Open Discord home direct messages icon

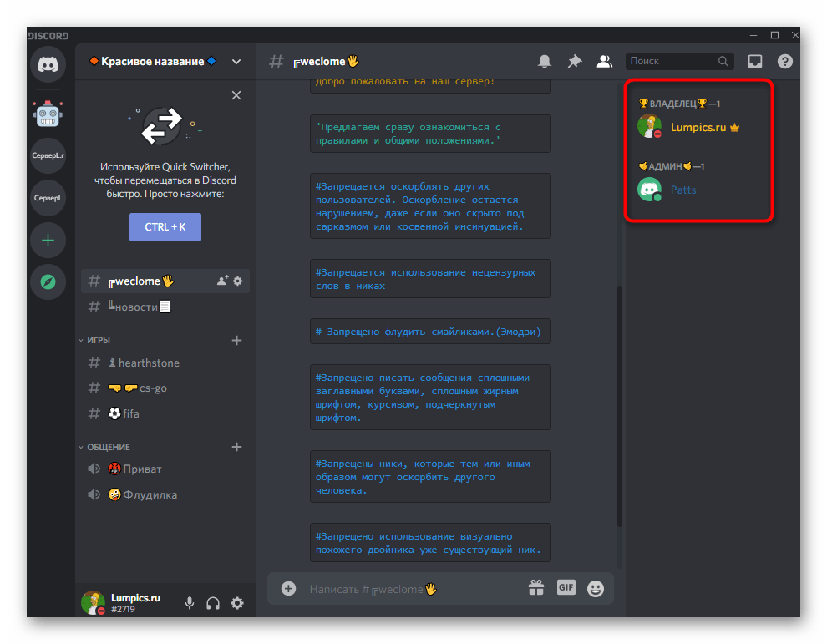pyautogui.click(x=48, y=65)
